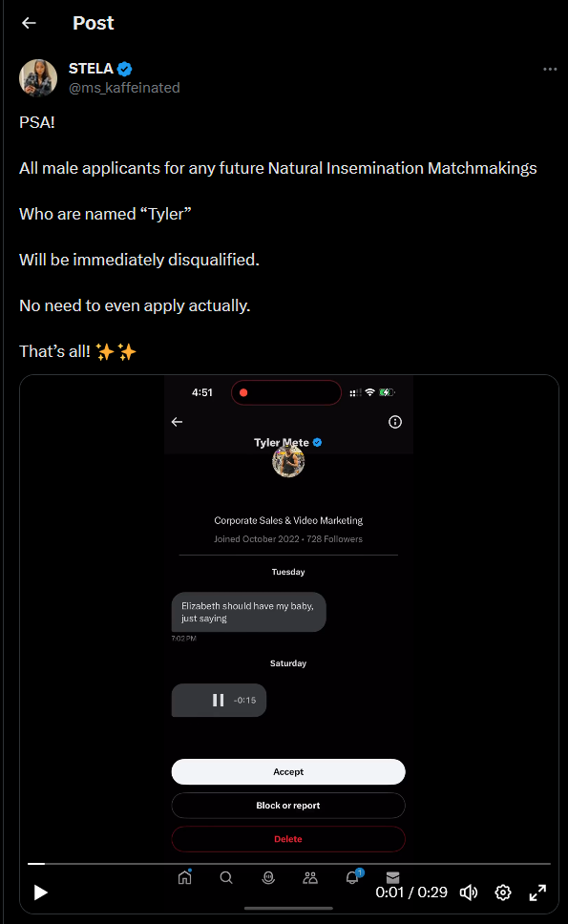Seek along the video progress bar
The image size is (568, 924).
(x=288, y=863)
